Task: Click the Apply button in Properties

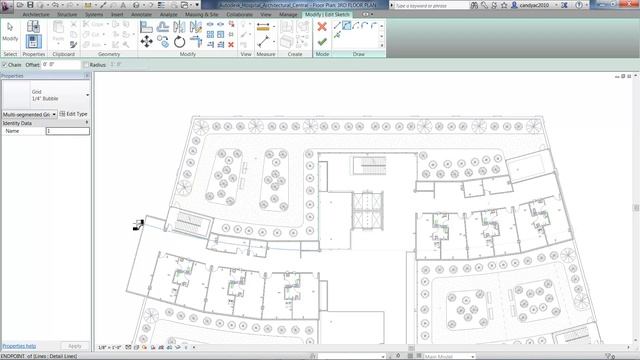Action: [x=75, y=346]
